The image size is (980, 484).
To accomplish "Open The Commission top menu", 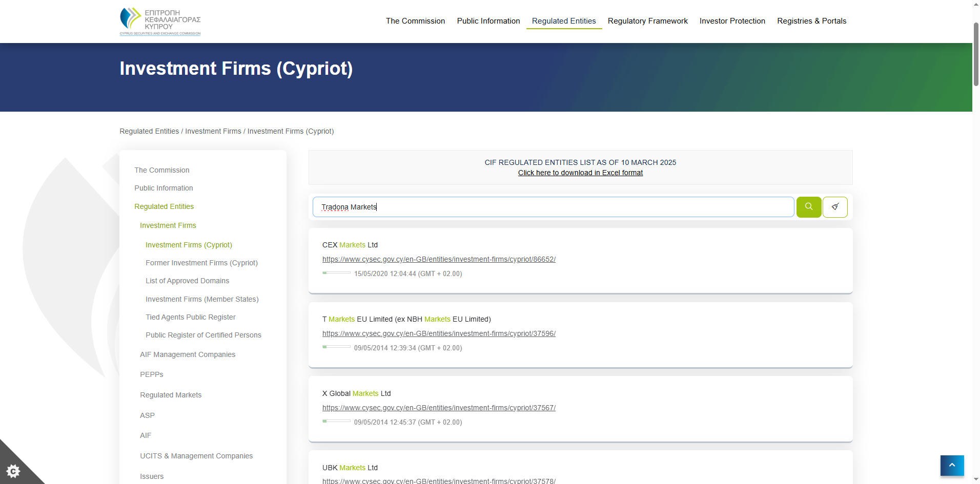I will pos(415,21).
